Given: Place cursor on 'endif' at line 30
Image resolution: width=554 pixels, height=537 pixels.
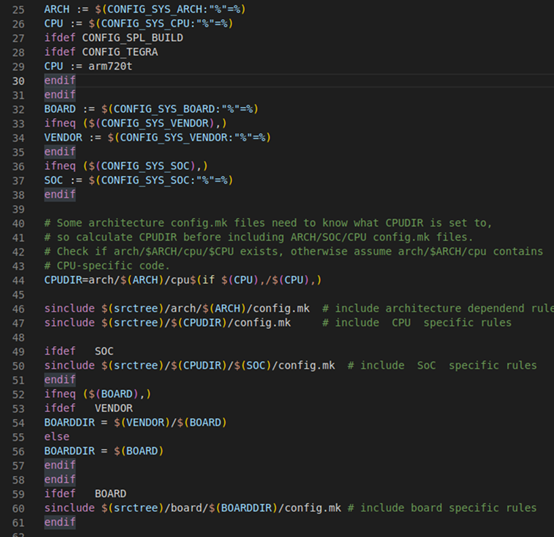Looking at the screenshot, I should [60, 81].
